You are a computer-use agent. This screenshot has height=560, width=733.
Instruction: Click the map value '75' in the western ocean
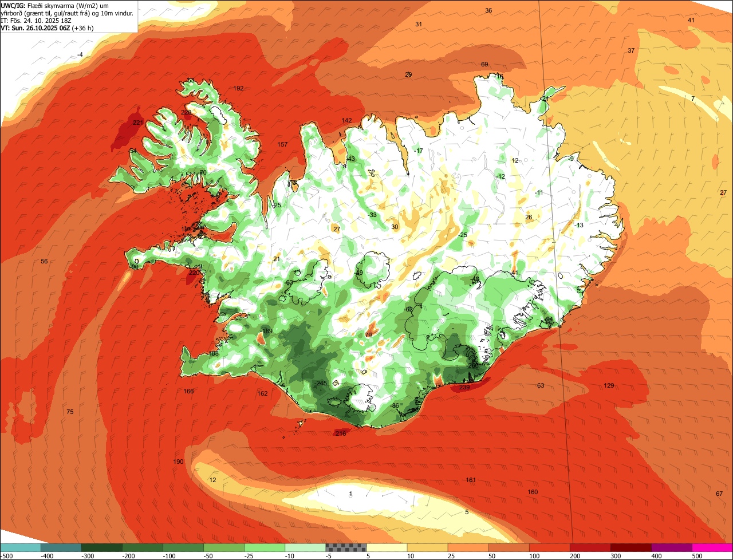tap(70, 412)
